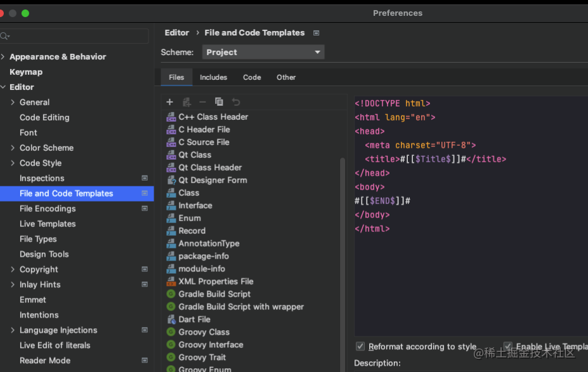Viewport: 588px width, 372px height.
Task: Expand the Appearance & Behavior section
Action: pos(3,56)
